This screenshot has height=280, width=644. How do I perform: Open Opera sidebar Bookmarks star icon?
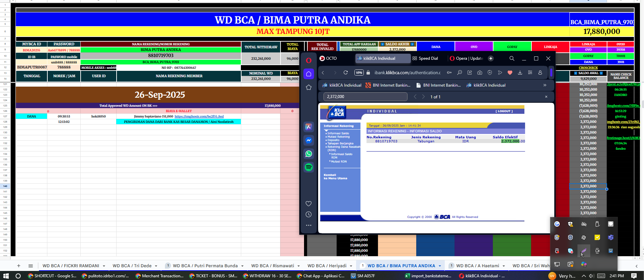click(309, 87)
